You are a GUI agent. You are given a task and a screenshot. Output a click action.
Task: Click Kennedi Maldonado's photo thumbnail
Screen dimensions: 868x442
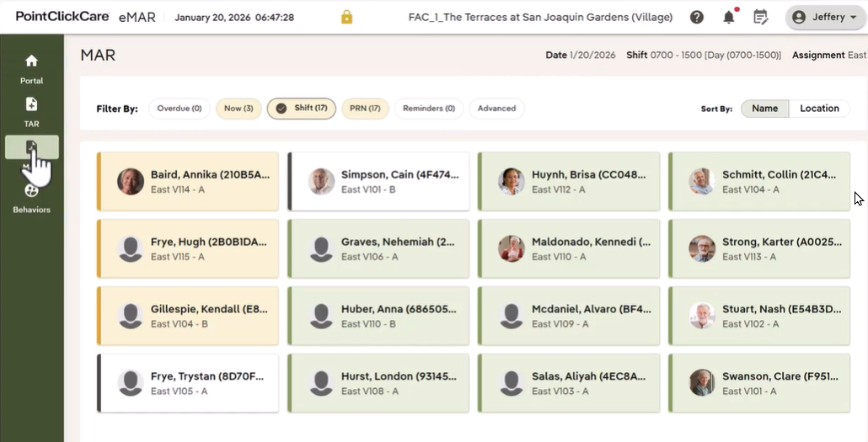[x=512, y=249]
